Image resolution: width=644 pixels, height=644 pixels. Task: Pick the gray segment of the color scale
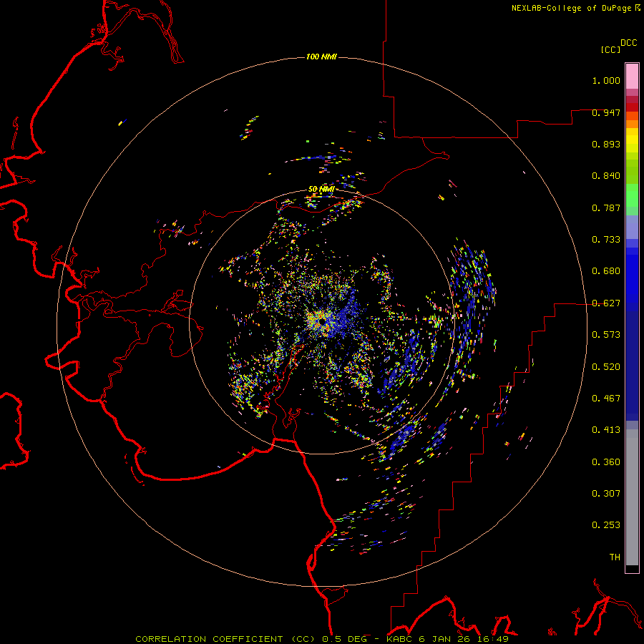point(632,497)
